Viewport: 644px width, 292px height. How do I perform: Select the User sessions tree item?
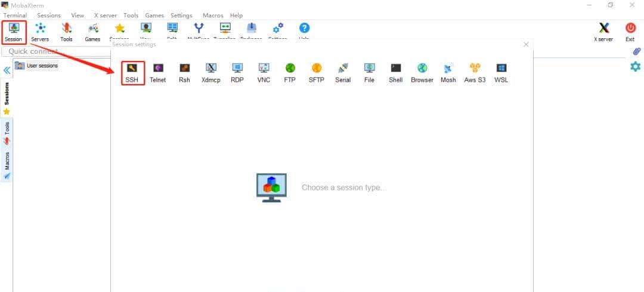[x=36, y=66]
